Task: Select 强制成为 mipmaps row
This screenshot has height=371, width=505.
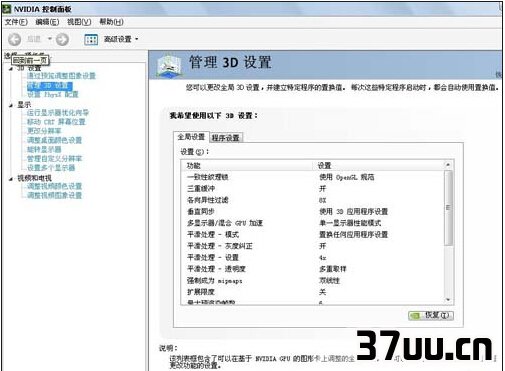Action: point(313,281)
